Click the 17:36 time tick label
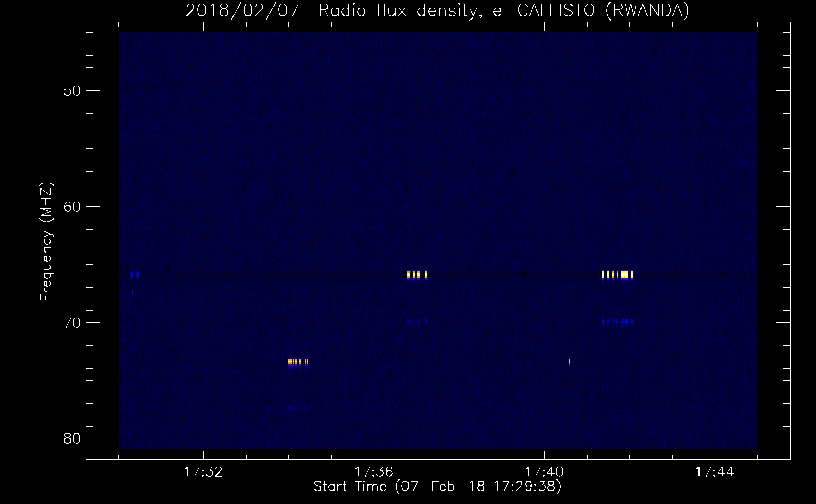Viewport: 816px width, 504px height. pyautogui.click(x=374, y=472)
